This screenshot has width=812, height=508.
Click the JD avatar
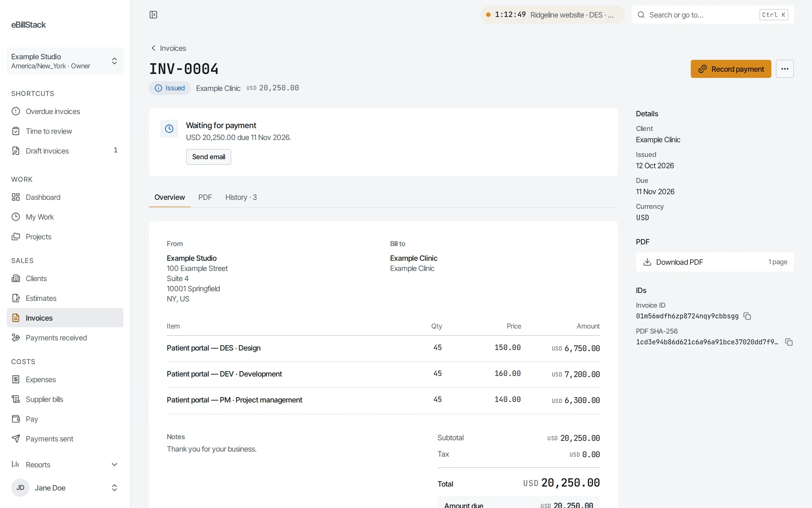pos(20,488)
